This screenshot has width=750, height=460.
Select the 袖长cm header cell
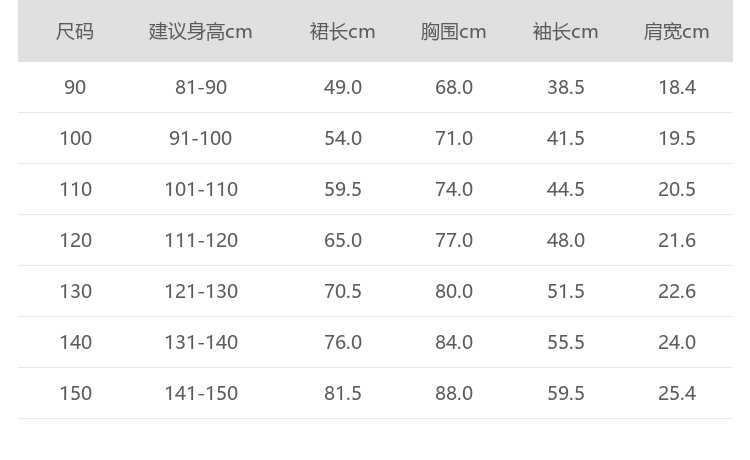click(x=565, y=31)
